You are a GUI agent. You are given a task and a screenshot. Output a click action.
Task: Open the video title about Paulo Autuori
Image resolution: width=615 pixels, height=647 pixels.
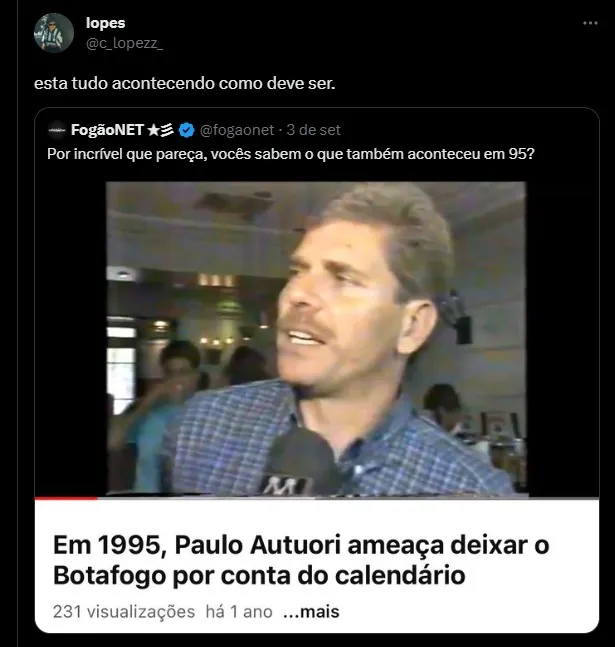point(301,560)
